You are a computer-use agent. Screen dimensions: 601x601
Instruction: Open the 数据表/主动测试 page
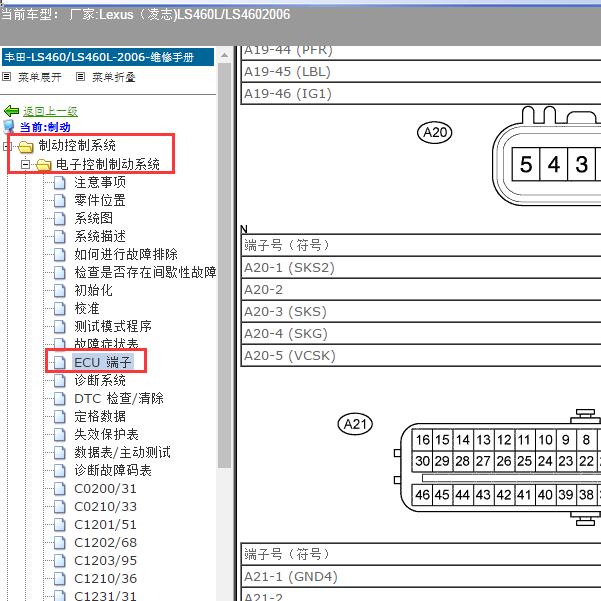pyautogui.click(x=123, y=452)
